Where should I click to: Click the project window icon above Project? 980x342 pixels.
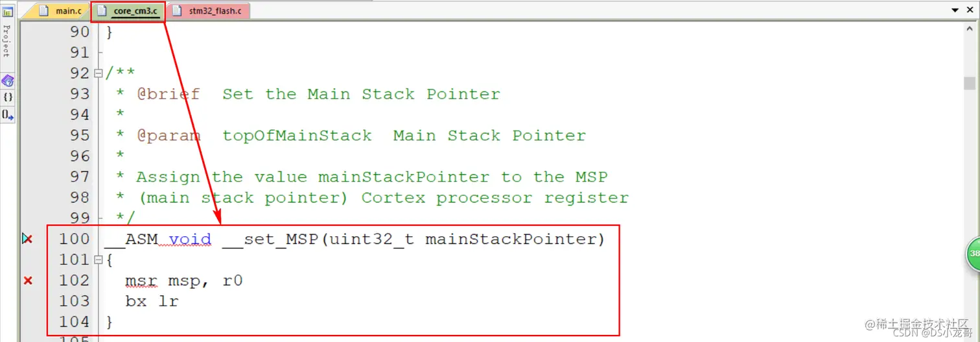click(8, 11)
